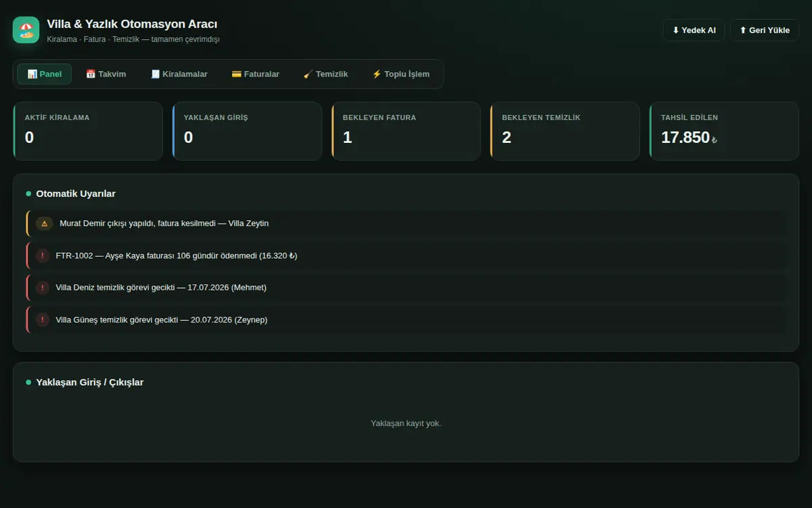
Task: Open the Aktif Kiralama stat card
Action: [x=88, y=131]
